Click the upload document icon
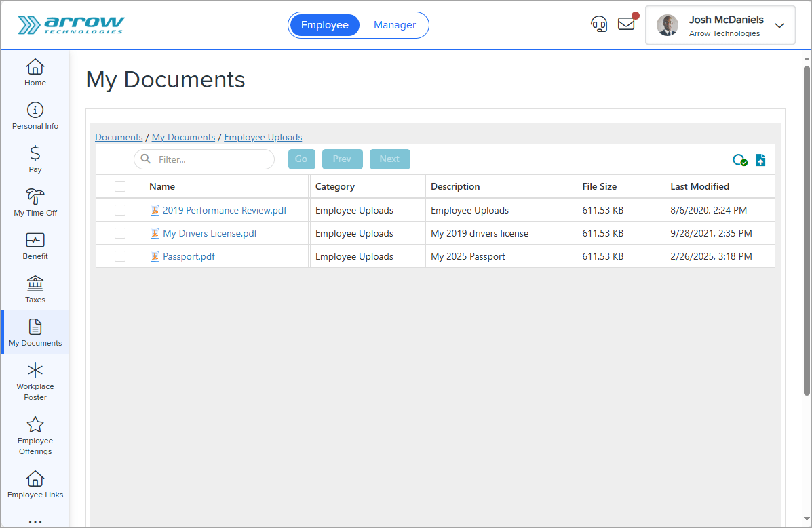Screen dimensions: 812x528 (x=760, y=160)
